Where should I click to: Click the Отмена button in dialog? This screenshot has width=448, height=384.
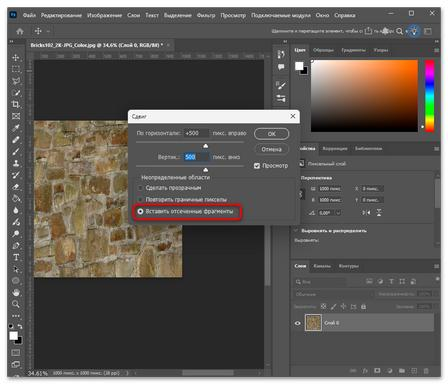271,149
